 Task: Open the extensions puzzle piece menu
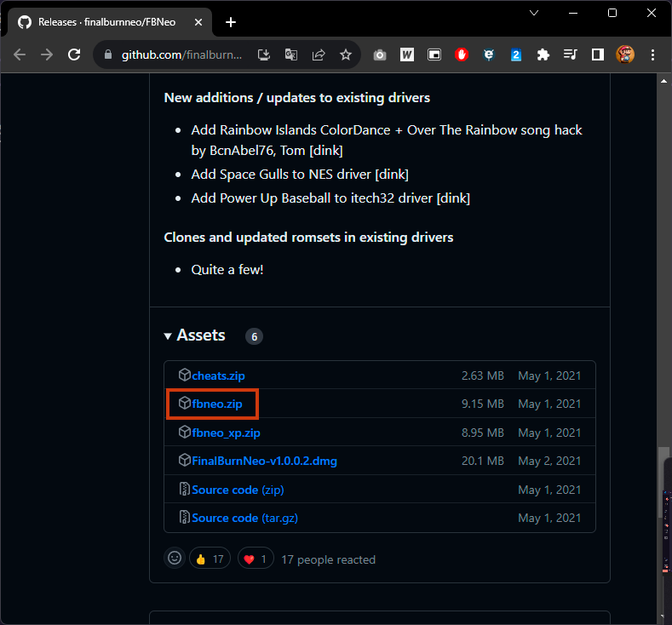543,54
